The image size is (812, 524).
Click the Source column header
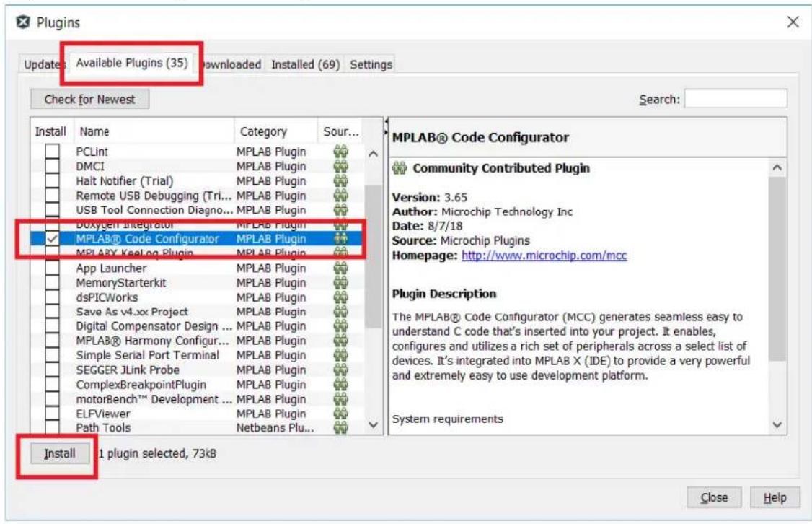340,131
